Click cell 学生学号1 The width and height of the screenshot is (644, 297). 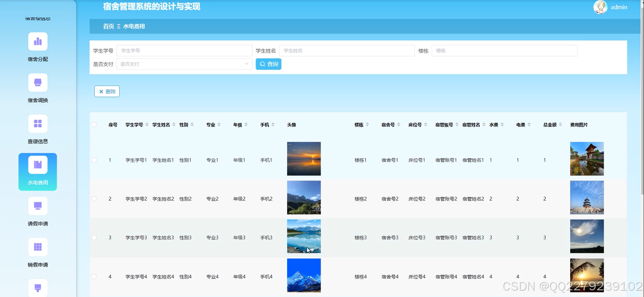click(136, 160)
